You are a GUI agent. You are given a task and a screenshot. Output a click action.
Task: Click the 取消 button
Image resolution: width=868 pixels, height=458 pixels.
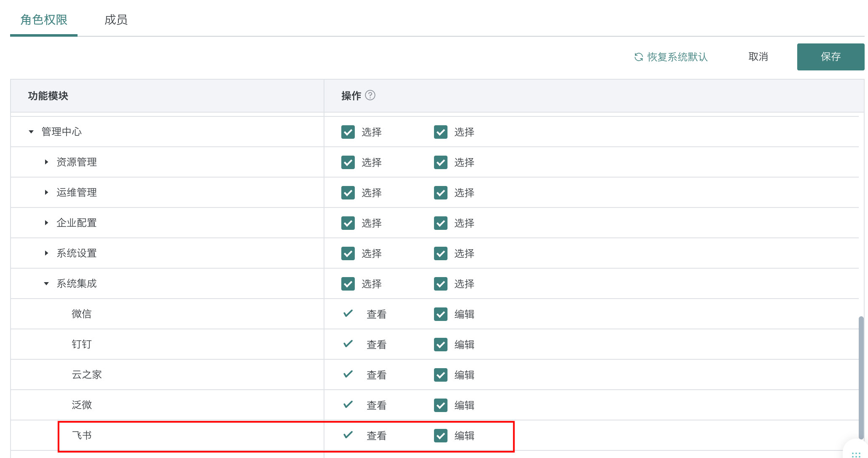[x=758, y=57]
